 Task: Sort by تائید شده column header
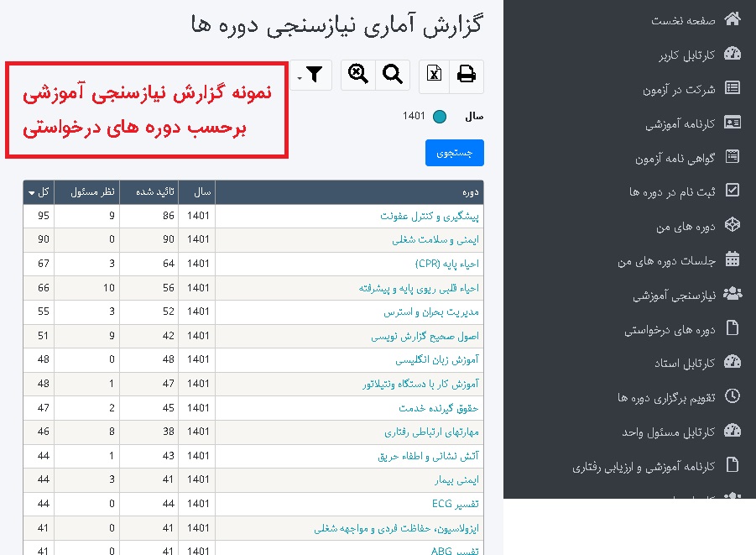(x=149, y=192)
